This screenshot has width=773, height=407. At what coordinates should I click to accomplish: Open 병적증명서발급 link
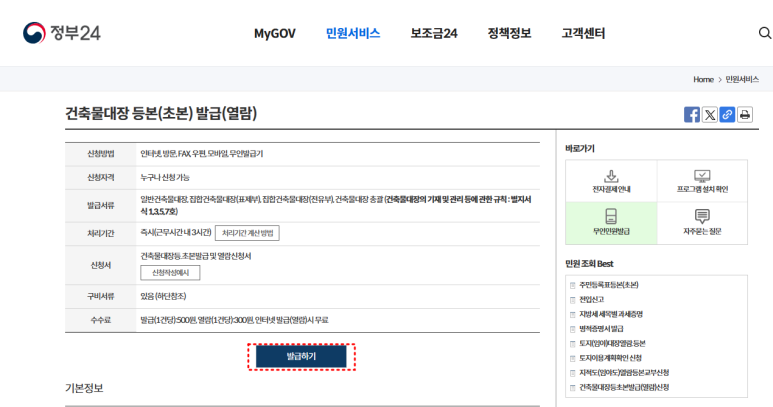pos(601,329)
